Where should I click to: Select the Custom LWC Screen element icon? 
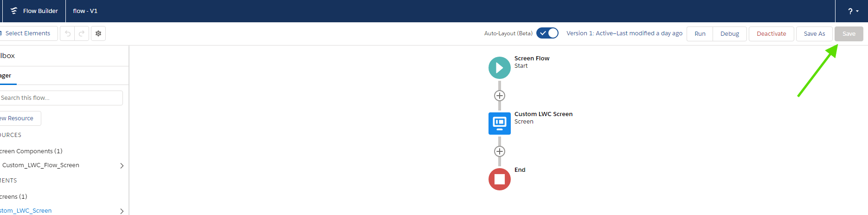coord(499,124)
